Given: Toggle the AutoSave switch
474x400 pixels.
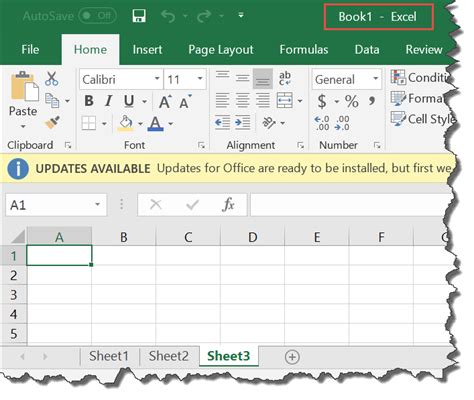Looking at the screenshot, I should coord(97,16).
